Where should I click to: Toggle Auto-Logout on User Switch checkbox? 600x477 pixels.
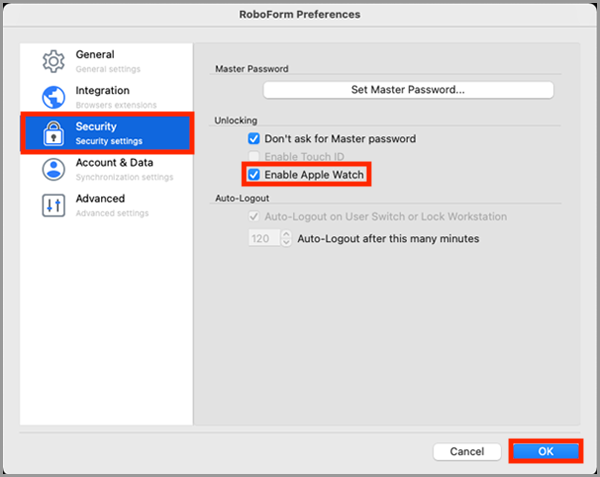[x=254, y=217]
